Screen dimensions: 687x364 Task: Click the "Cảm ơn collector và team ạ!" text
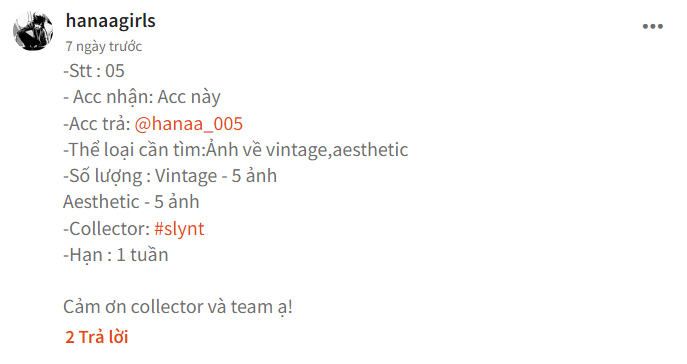(x=177, y=307)
